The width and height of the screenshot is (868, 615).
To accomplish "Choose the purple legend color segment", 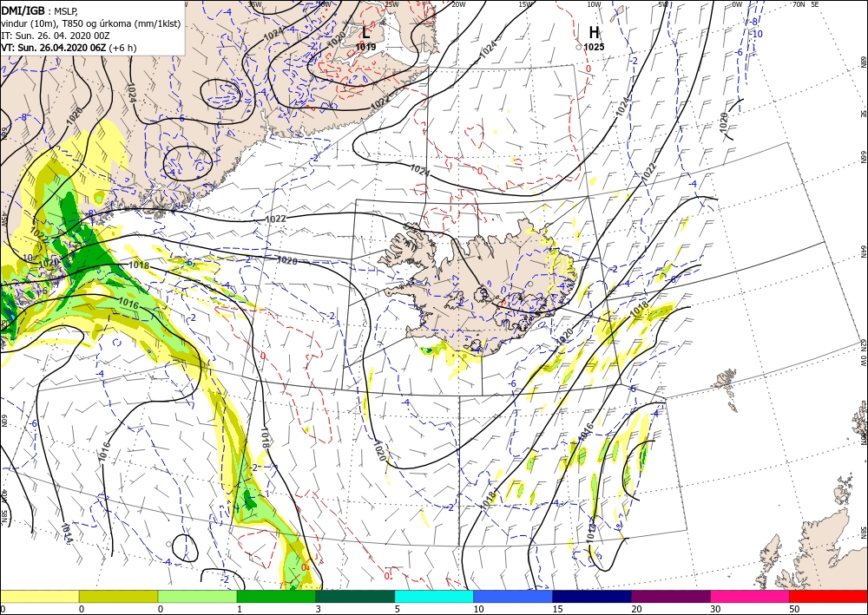I will [671, 596].
